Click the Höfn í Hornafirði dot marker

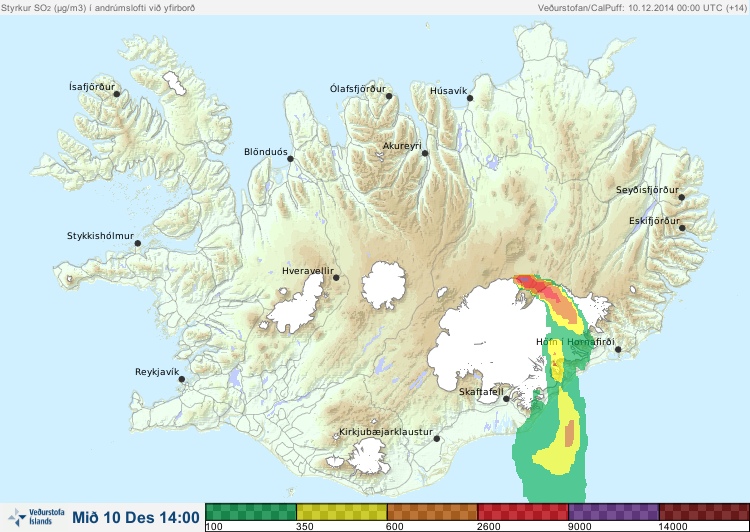click(618, 350)
